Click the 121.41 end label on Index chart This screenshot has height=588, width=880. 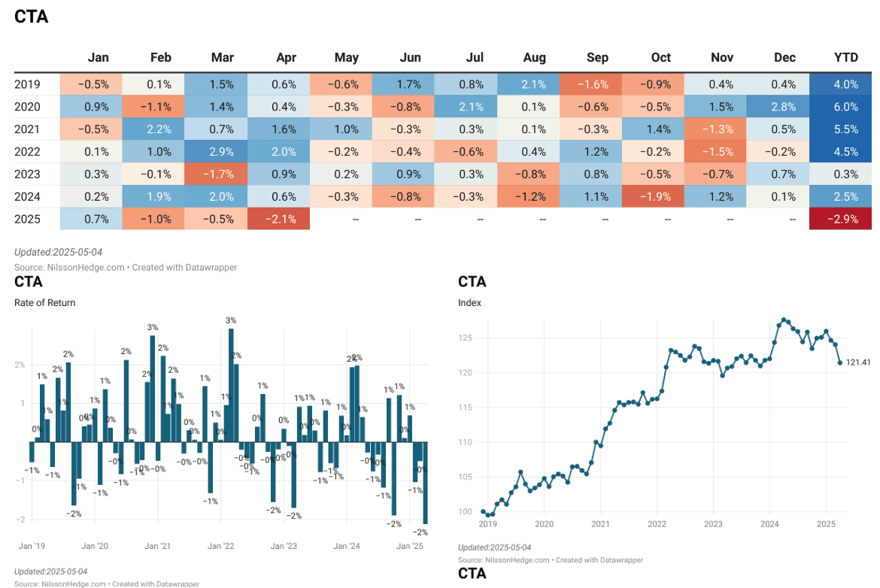tap(858, 362)
